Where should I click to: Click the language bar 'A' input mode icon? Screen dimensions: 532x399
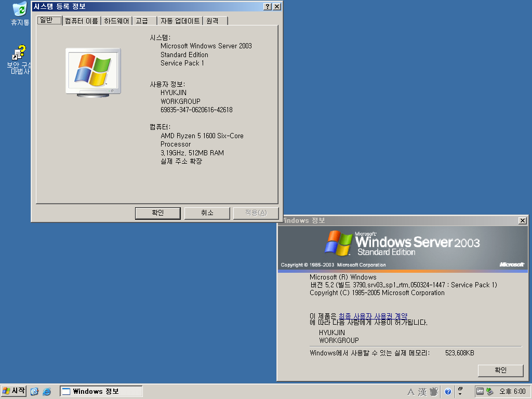click(x=411, y=392)
